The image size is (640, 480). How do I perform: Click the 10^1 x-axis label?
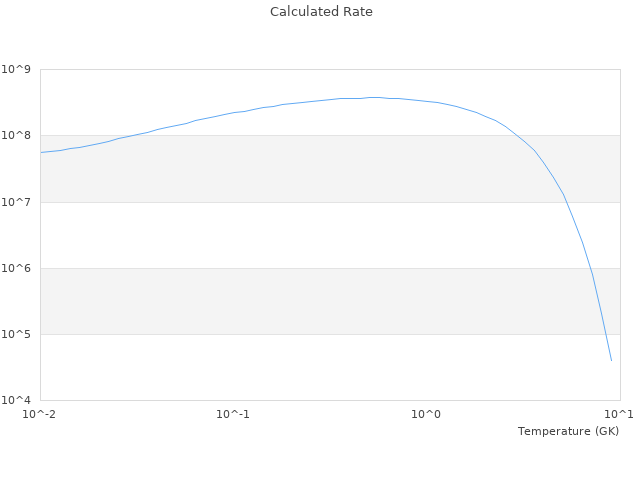(619, 414)
